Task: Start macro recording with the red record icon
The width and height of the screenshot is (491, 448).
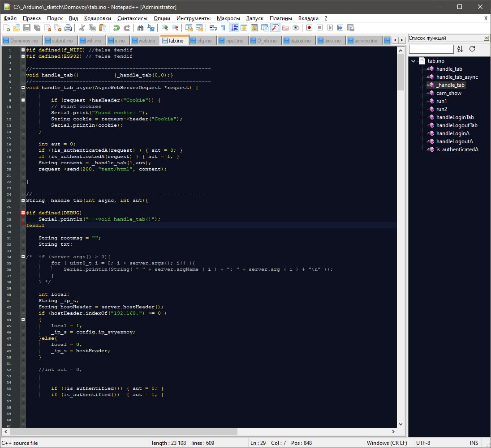Action: [x=309, y=28]
